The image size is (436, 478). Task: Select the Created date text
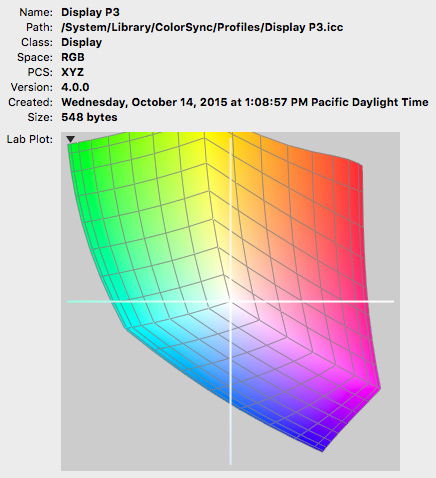point(245,102)
